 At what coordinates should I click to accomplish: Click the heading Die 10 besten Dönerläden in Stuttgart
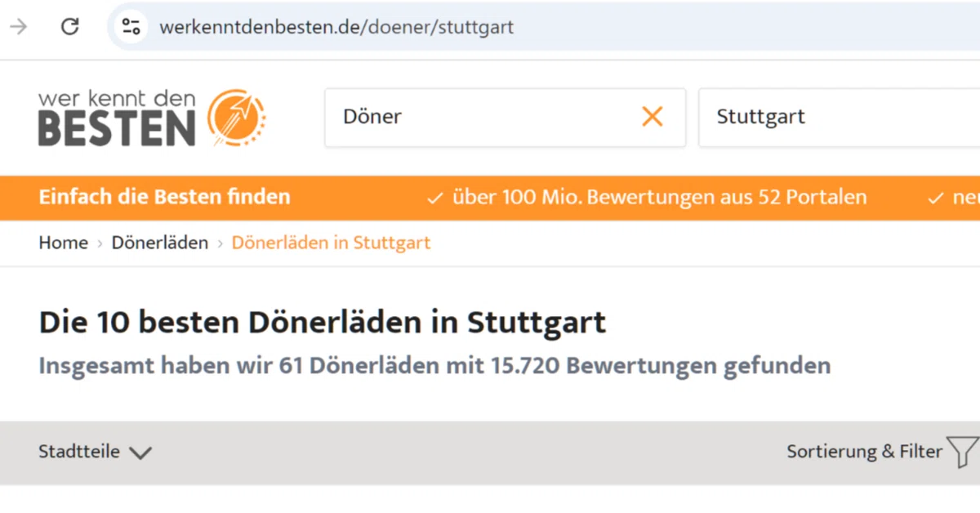323,323
